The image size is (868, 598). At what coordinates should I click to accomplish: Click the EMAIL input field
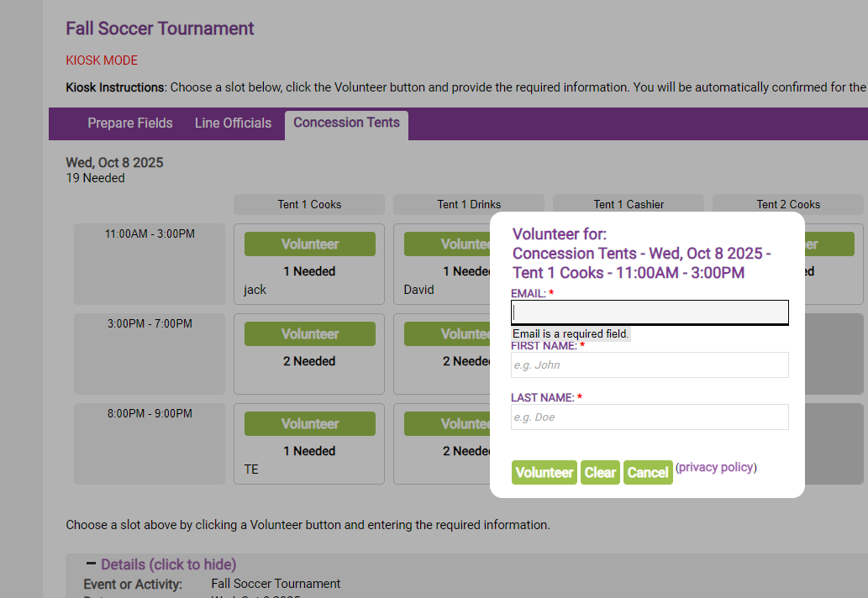(x=649, y=312)
